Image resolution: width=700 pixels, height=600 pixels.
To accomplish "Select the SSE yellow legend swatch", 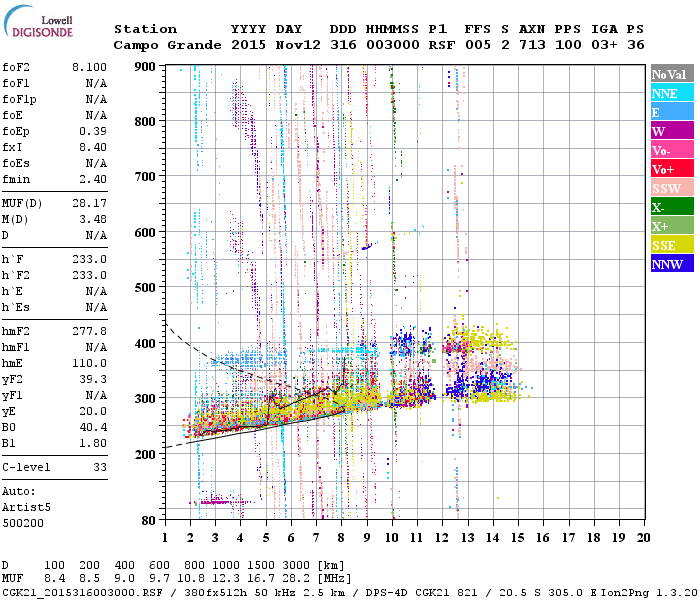I will pos(672,245).
